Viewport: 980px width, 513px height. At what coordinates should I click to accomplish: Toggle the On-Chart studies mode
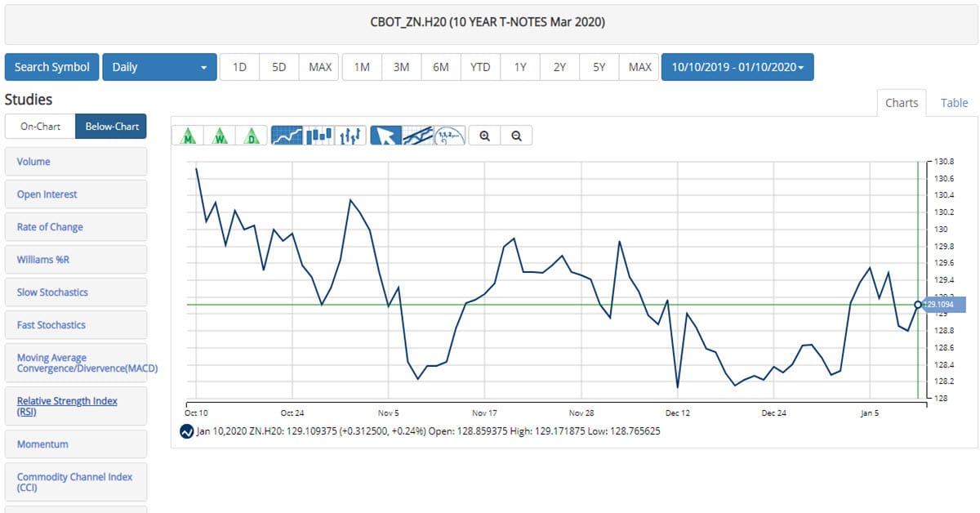tap(39, 126)
